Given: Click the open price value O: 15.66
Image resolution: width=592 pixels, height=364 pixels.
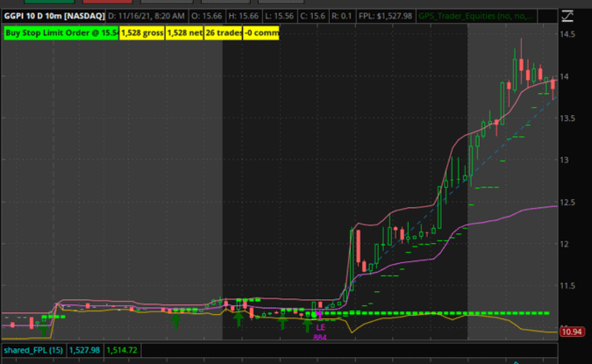Looking at the screenshot, I should click(206, 17).
